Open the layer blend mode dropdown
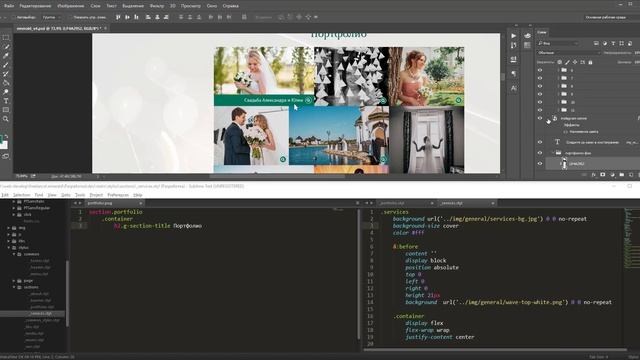 pos(569,53)
